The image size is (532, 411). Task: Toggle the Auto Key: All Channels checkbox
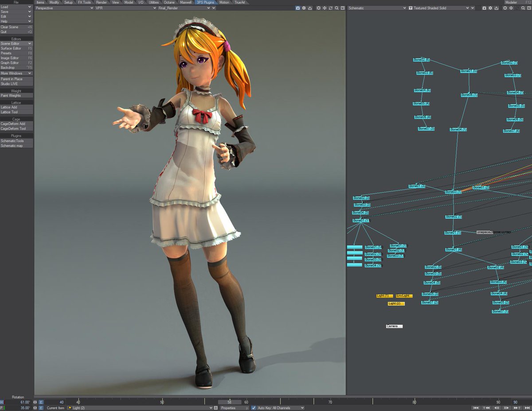pyautogui.click(x=254, y=407)
